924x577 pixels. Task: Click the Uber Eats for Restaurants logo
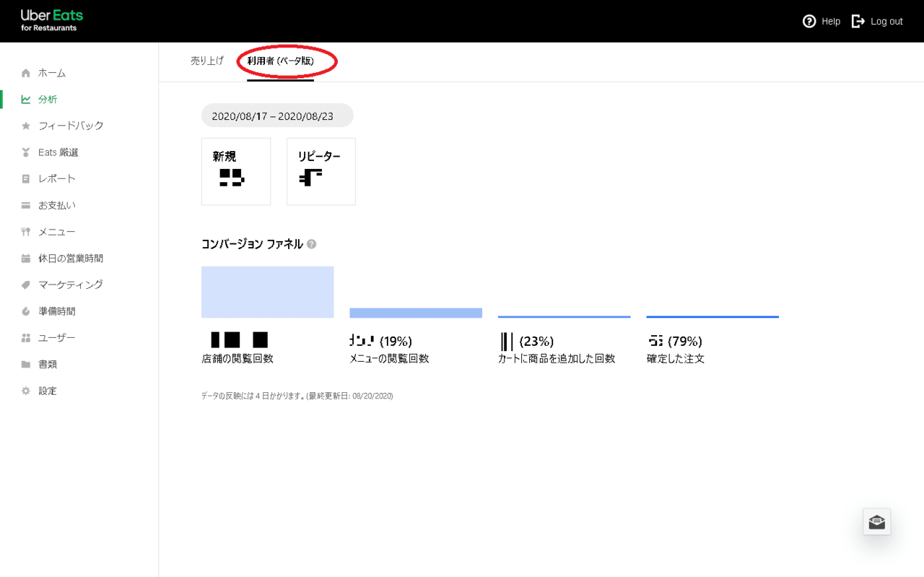point(52,20)
